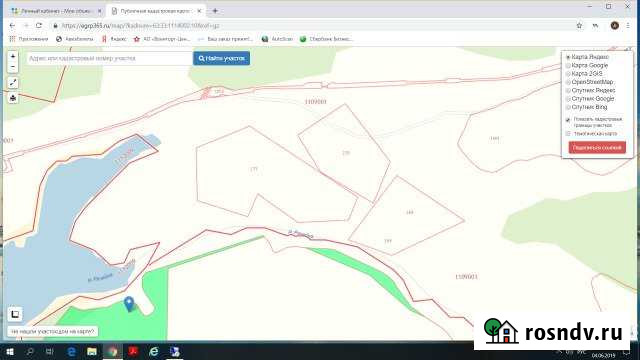The height and width of the screenshot is (360, 640).
Task: Enable Тематическая карта checkbox
Action: click(x=568, y=133)
